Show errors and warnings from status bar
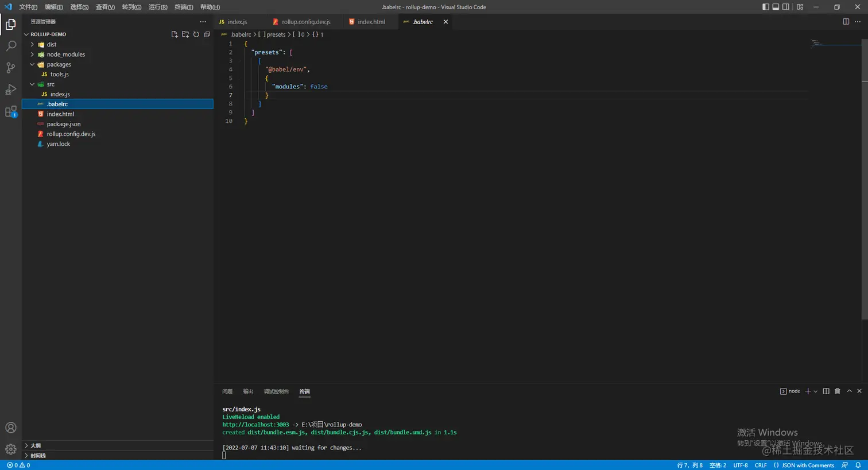 click(x=18, y=465)
